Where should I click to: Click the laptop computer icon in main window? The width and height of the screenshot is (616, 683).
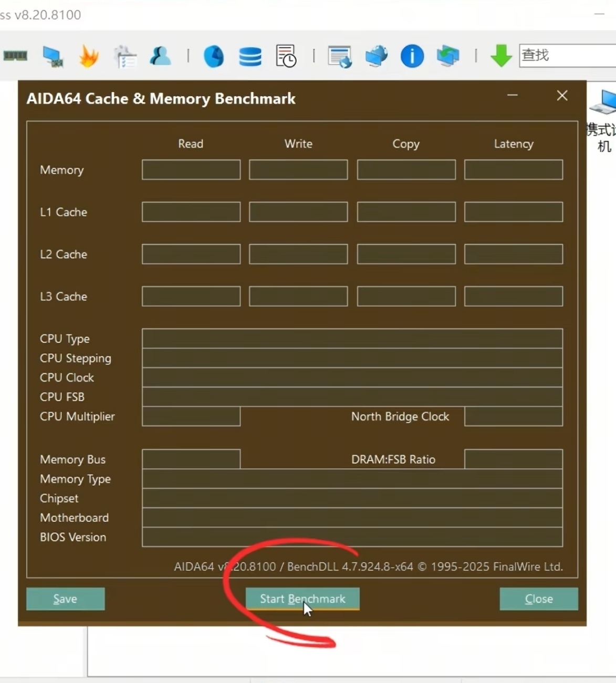(x=603, y=102)
